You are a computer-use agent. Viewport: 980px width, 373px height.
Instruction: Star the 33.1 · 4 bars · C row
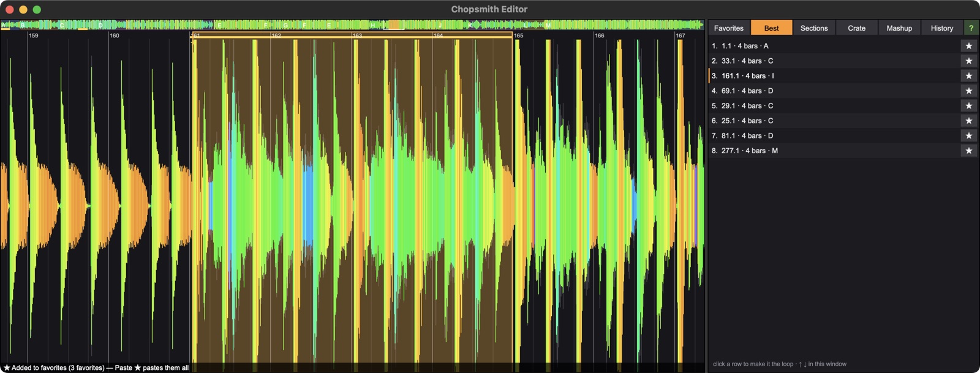(x=968, y=61)
